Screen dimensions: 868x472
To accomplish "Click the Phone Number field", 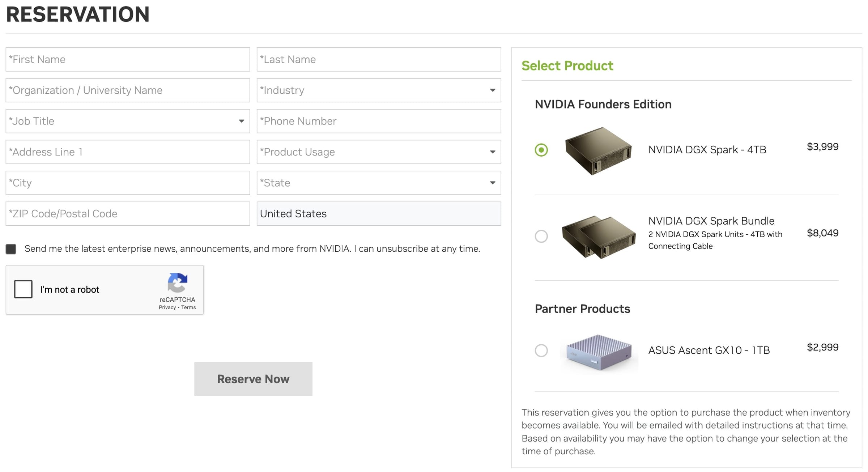I will point(378,121).
